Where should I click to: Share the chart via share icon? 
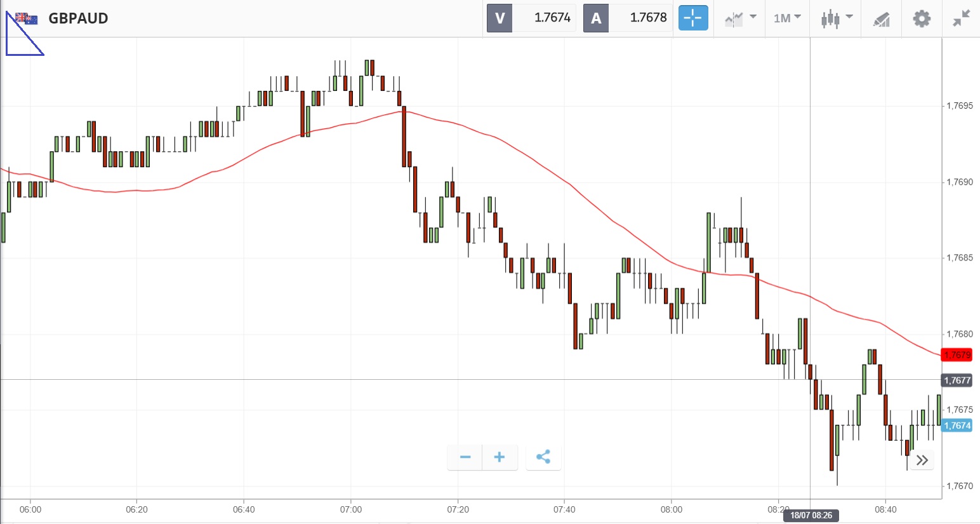coord(543,457)
